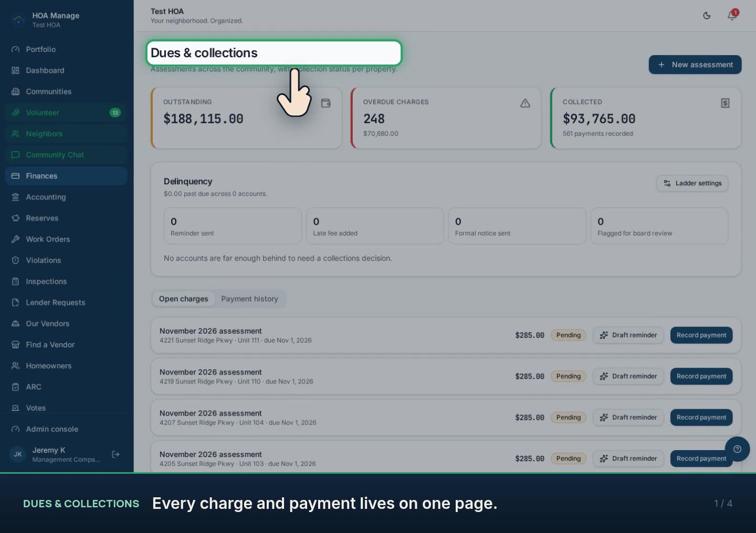Click the Violations shield icon
756x533 pixels.
[x=15, y=260]
